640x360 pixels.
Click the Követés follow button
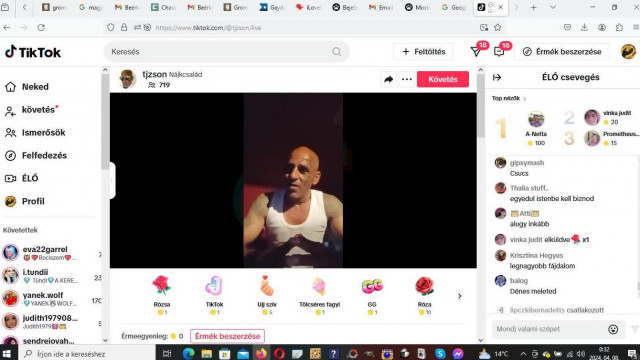[x=442, y=79]
